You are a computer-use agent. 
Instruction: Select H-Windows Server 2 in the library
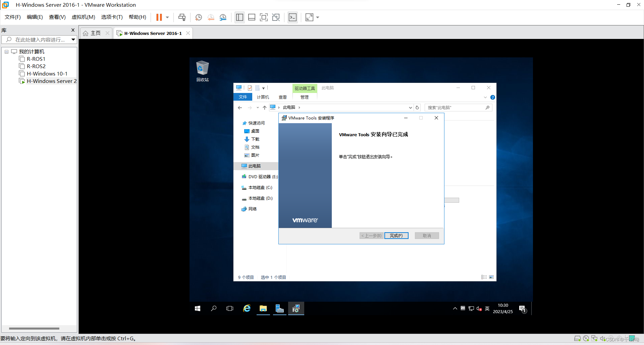tap(48, 81)
